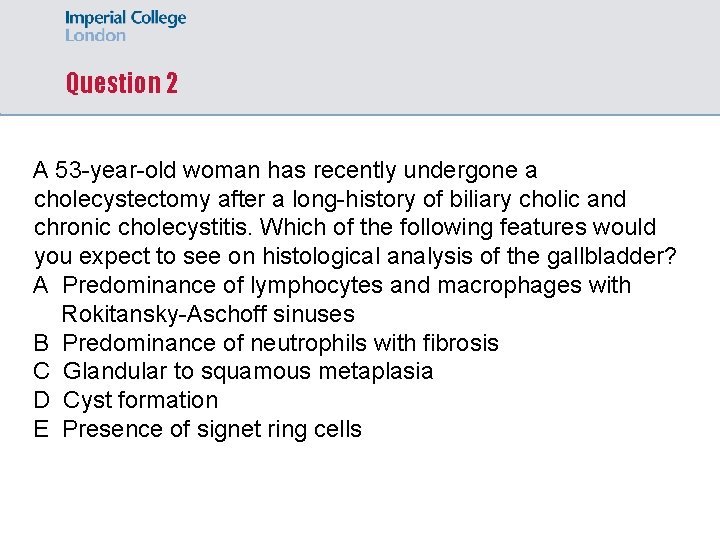720x540 pixels.
Task: Select answer letter A
Action: coord(41,286)
